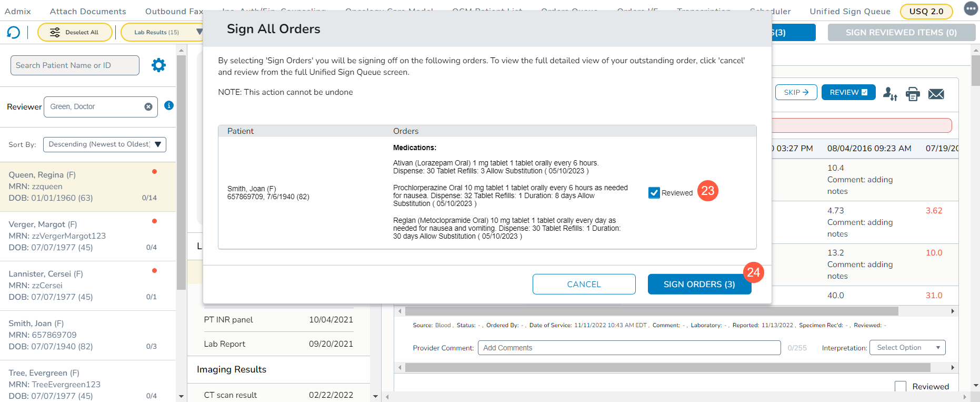The height and width of the screenshot is (402, 980).
Task: Print using the printer icon
Action: coord(913,94)
